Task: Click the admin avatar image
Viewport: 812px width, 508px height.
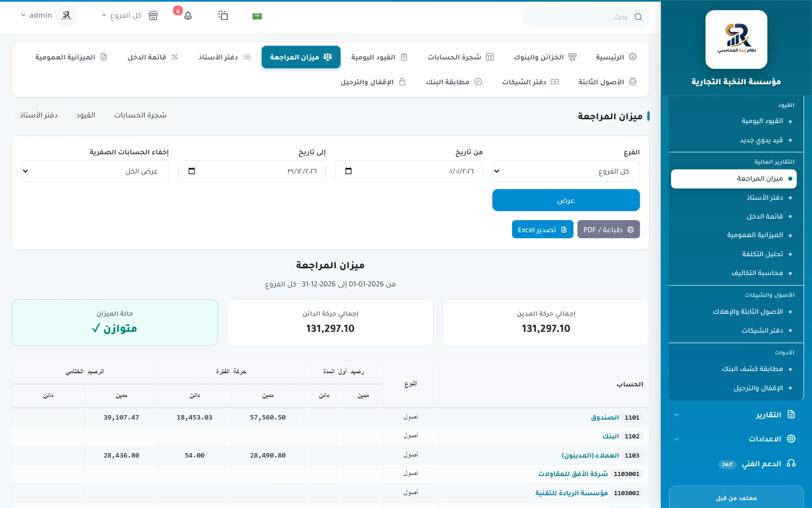Action: 66,15
